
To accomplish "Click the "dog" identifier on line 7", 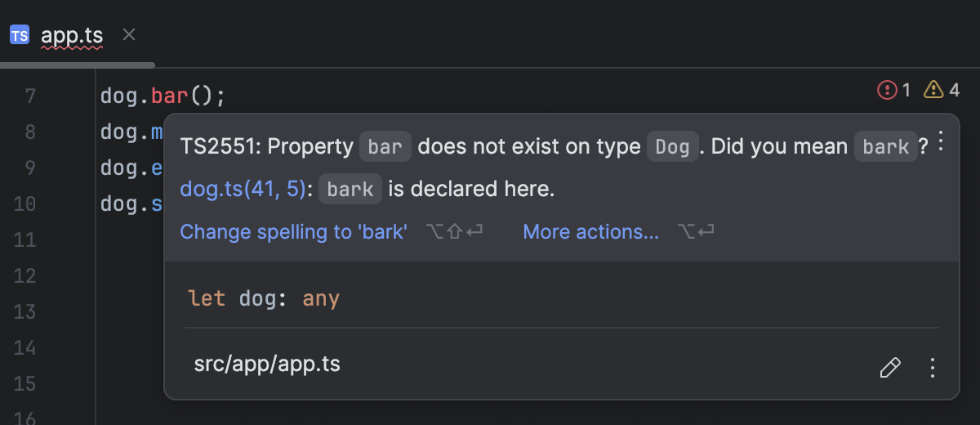I will click(121, 96).
